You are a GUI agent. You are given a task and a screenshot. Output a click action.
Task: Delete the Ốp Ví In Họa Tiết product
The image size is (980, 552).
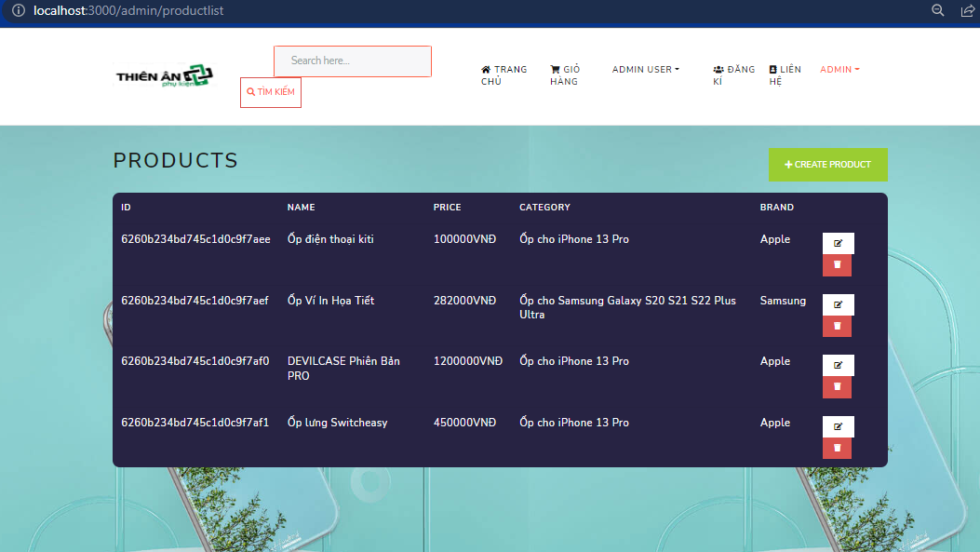point(837,327)
